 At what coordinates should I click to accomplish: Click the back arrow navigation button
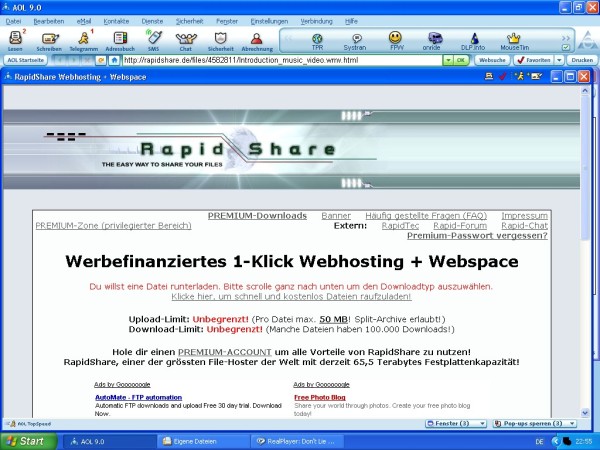[60, 60]
